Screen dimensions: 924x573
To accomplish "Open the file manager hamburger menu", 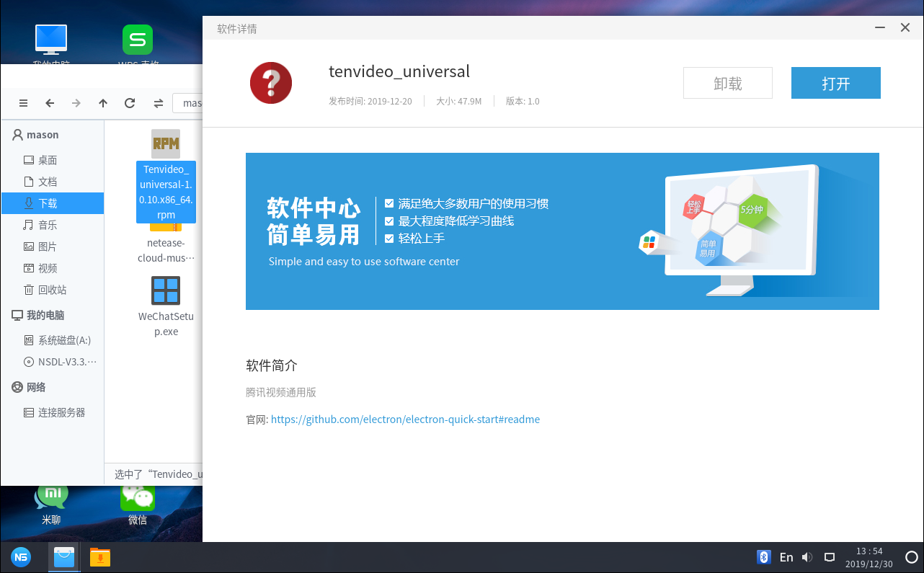I will (23, 103).
